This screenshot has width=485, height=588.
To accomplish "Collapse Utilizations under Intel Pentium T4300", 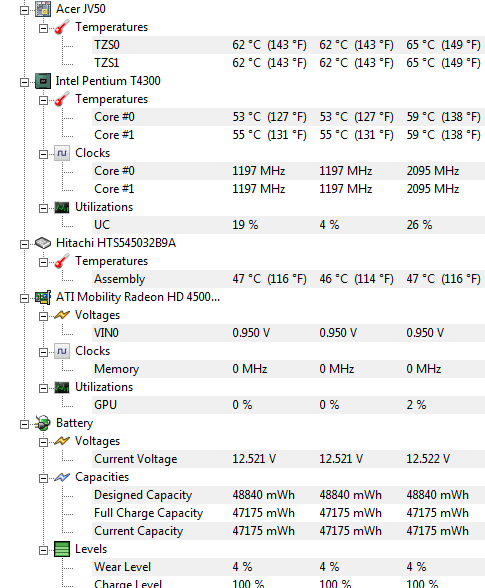I will pos(44,208).
